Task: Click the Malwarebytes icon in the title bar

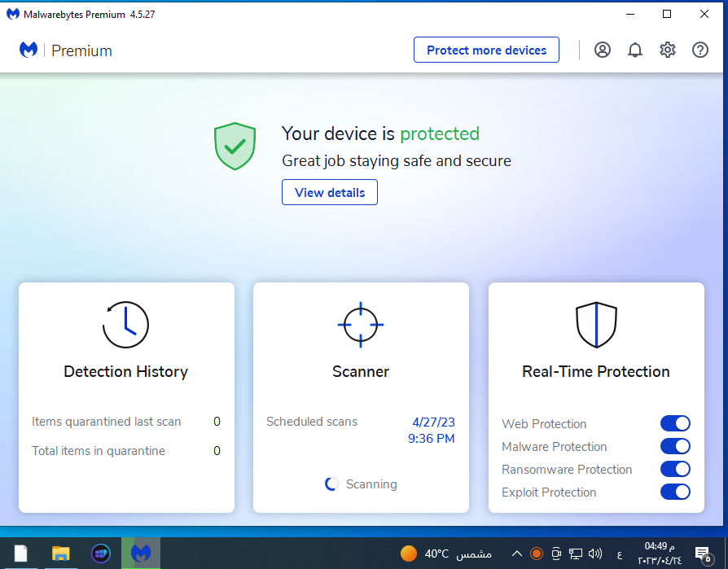Action: pyautogui.click(x=13, y=14)
